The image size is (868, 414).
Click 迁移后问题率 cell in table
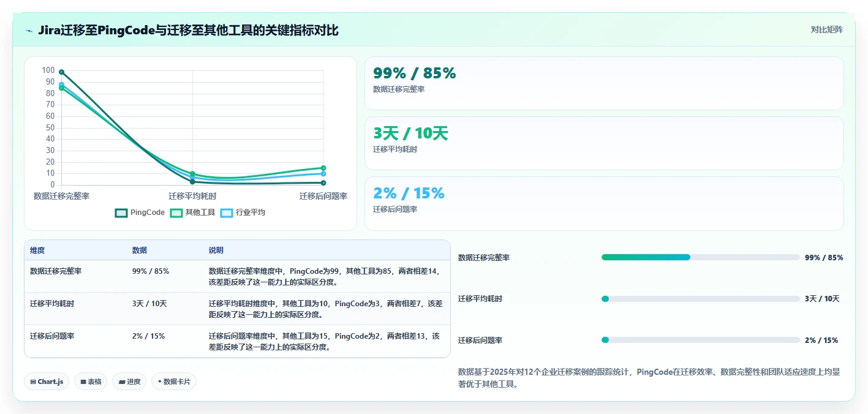52,336
